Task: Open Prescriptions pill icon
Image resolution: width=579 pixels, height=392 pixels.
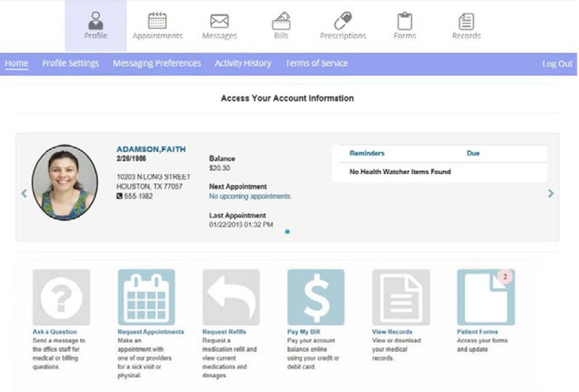Action: (x=343, y=21)
